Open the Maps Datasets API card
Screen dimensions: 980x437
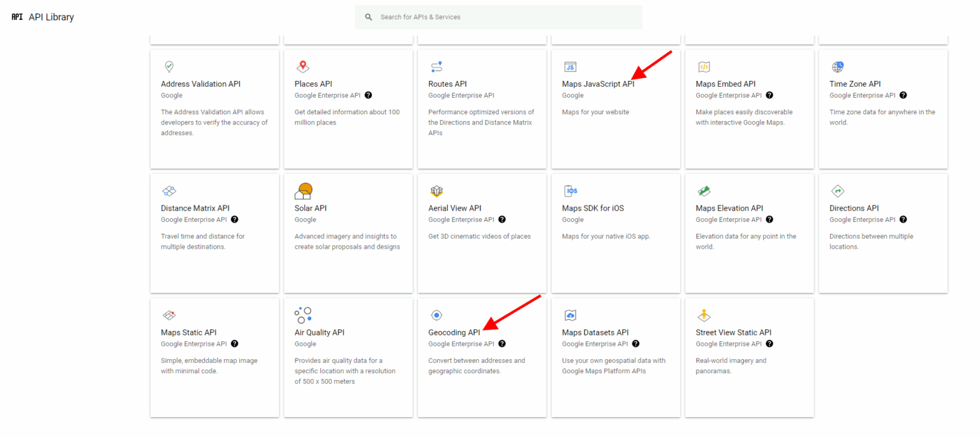(615, 357)
